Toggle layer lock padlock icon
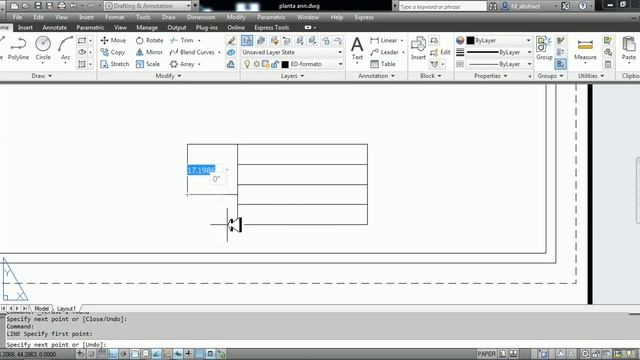 (275, 64)
